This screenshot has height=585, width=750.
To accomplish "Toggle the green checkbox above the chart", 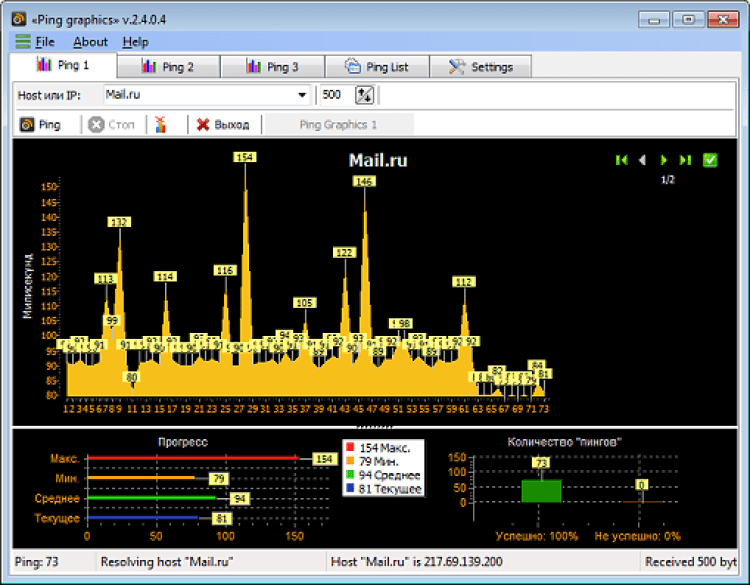I will (710, 160).
